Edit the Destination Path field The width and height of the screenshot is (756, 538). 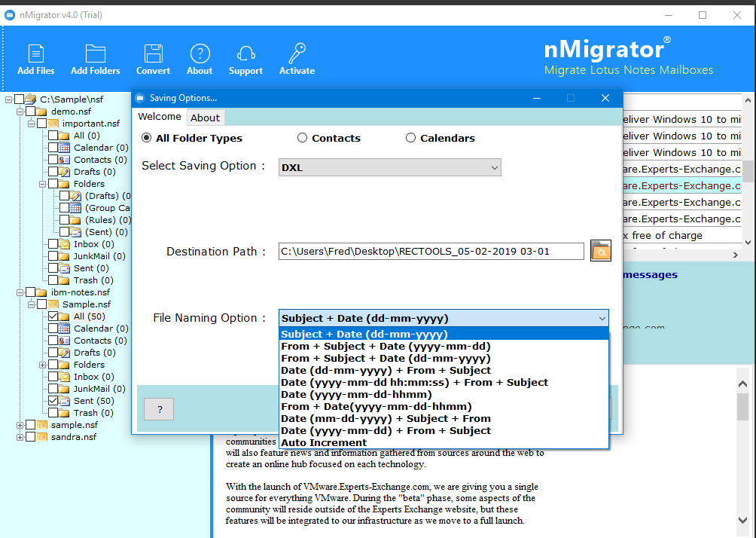[431, 252]
